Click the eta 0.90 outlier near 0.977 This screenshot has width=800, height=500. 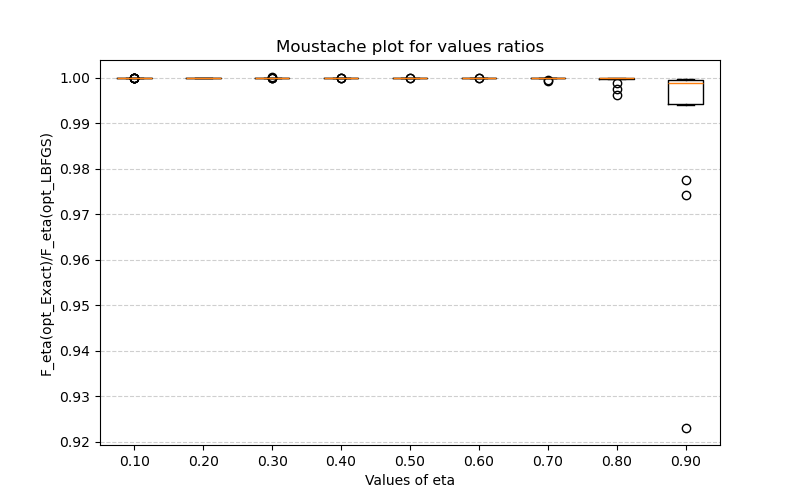click(x=686, y=180)
